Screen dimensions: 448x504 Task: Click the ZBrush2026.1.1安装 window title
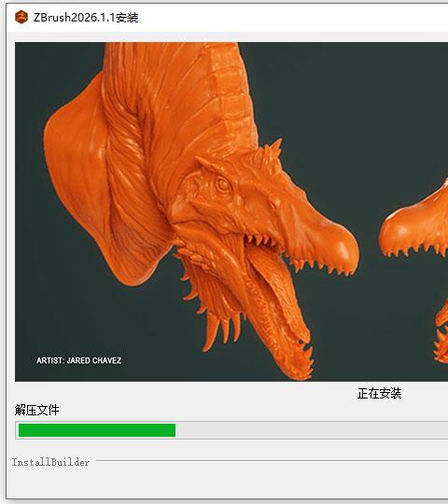(x=86, y=18)
